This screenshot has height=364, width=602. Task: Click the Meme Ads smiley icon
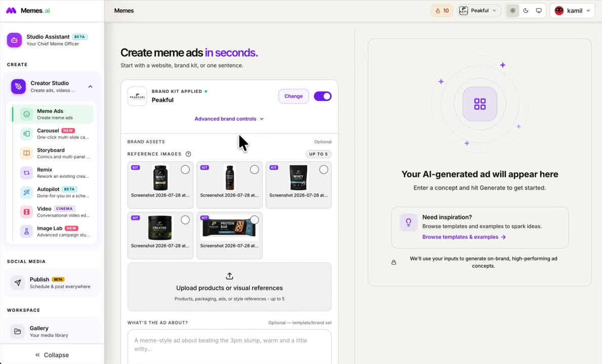tap(26, 114)
